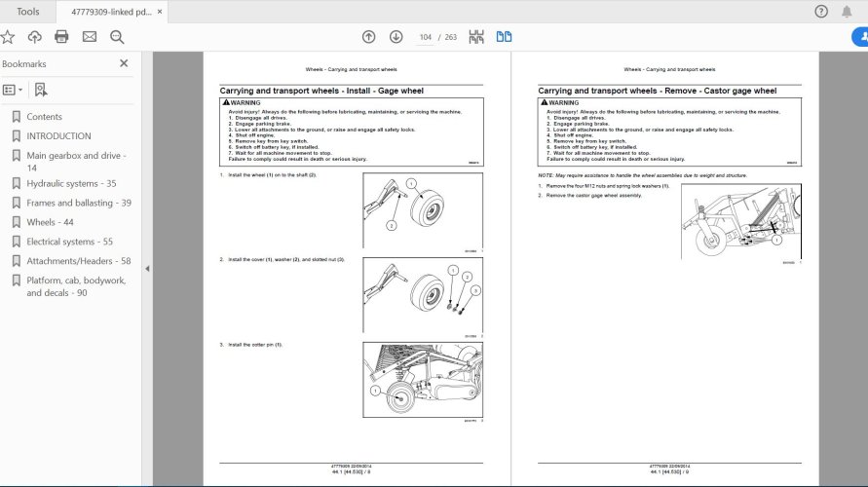Toggle two-page view mode
Image resolution: width=868 pixels, height=487 pixels.
504,37
